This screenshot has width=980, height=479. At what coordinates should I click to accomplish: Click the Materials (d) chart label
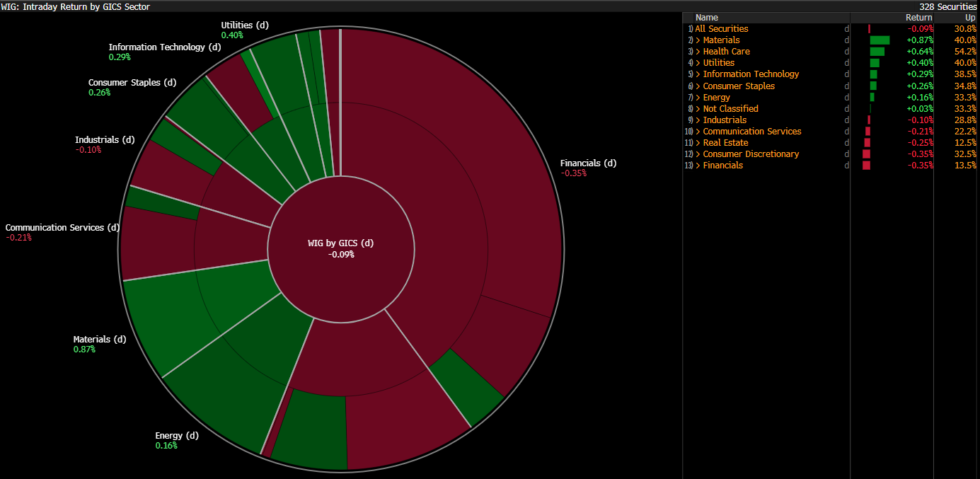click(100, 340)
